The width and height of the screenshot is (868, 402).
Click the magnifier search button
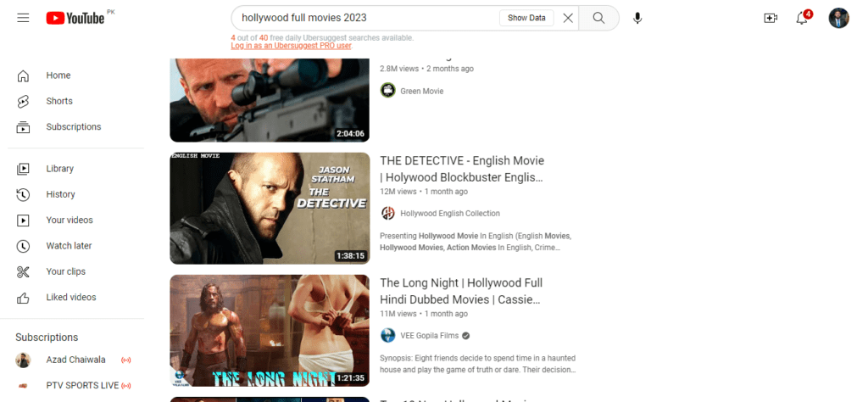[x=598, y=18]
